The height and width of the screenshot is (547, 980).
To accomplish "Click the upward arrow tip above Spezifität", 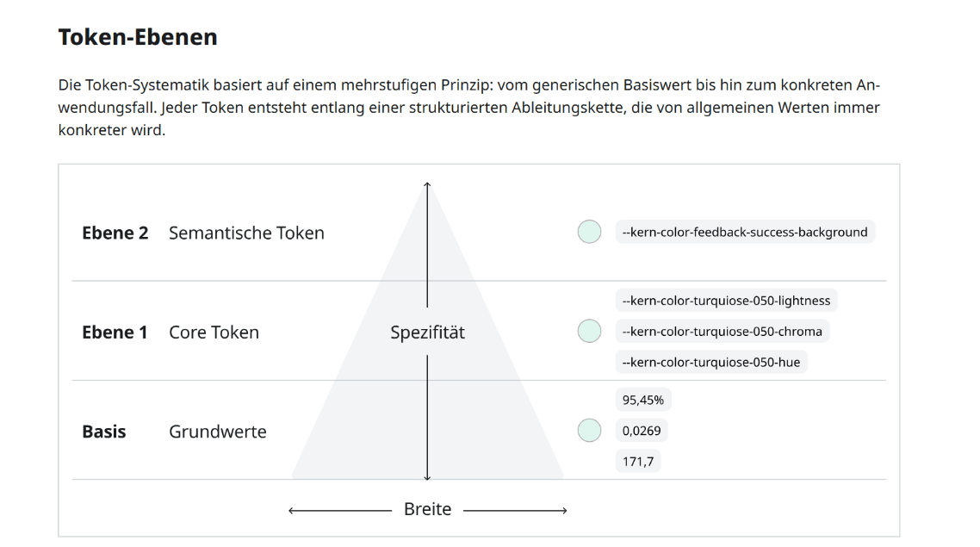I will click(x=427, y=185).
